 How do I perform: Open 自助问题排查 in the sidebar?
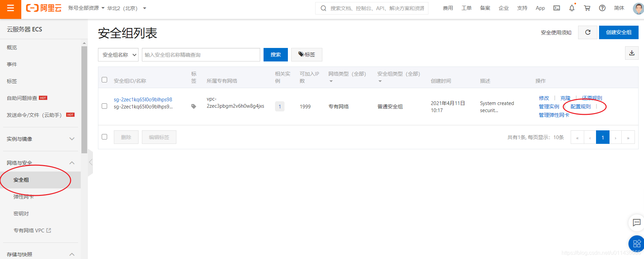22,98
